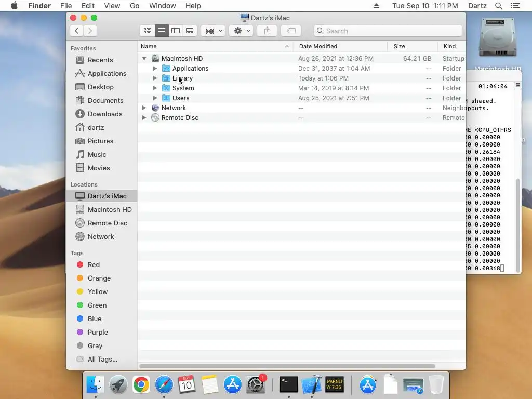
Task: Select the Macintosh HD drive icon in list
Action: 155,58
